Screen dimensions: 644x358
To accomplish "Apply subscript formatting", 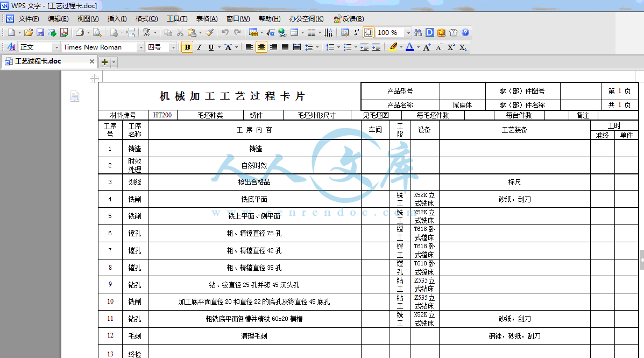I will (463, 47).
